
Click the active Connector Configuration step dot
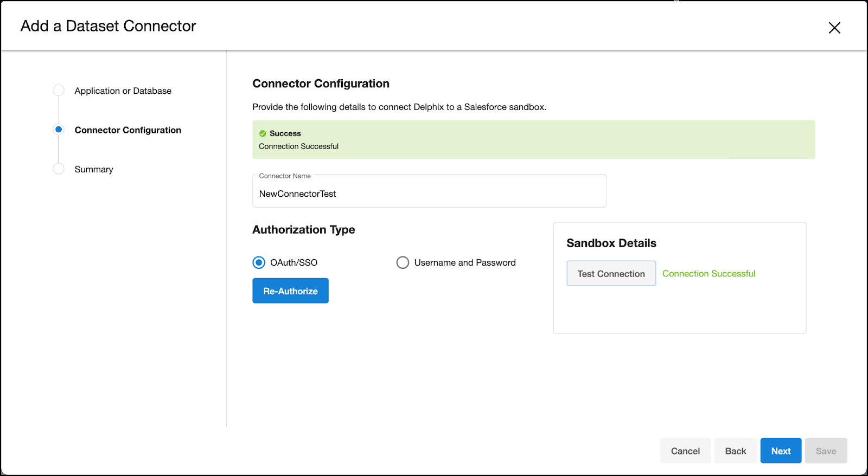[x=59, y=130]
